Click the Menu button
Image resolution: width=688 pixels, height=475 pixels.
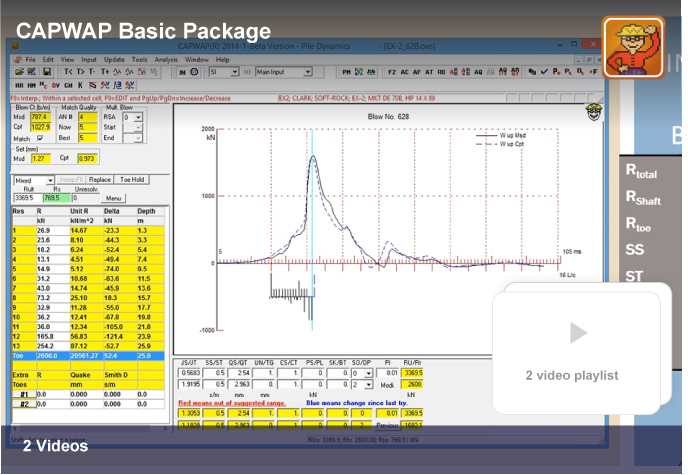coord(113,198)
